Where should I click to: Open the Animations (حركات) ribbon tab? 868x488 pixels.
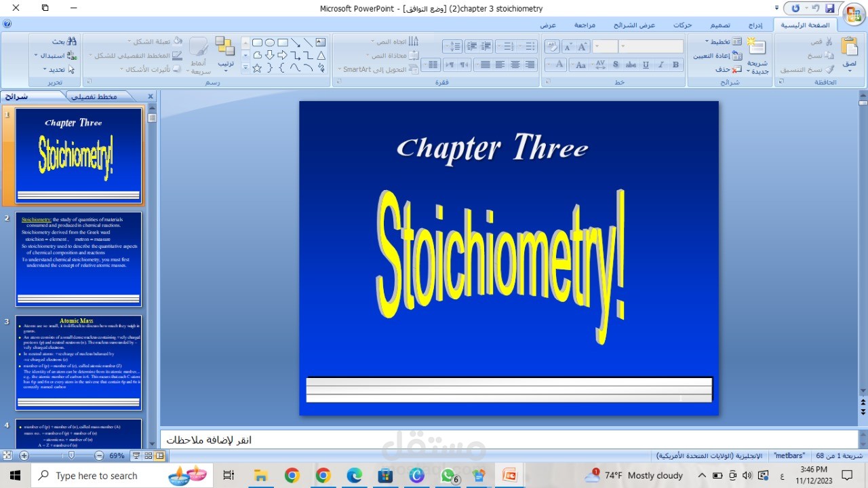tap(682, 25)
